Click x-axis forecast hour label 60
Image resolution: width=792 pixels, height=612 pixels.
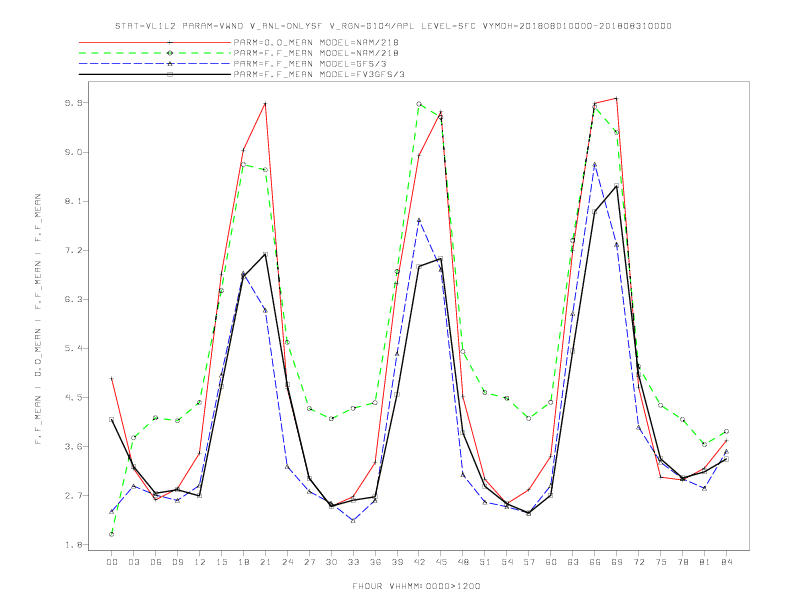tap(551, 562)
